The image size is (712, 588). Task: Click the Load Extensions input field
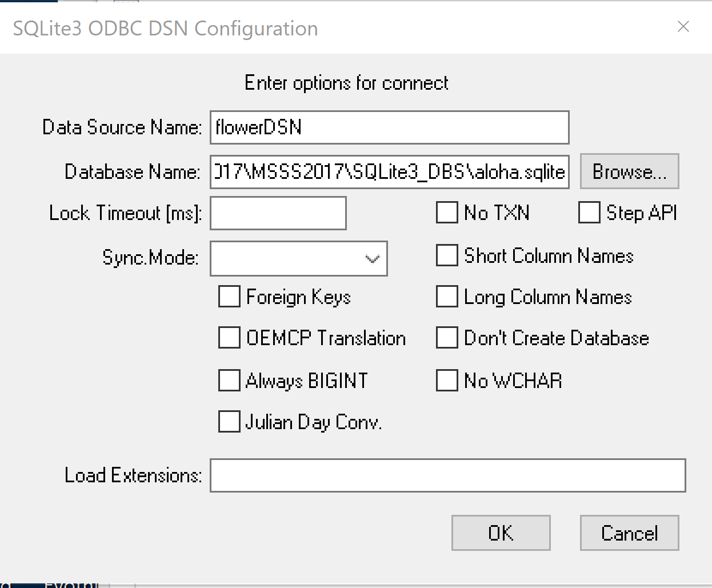(x=447, y=475)
